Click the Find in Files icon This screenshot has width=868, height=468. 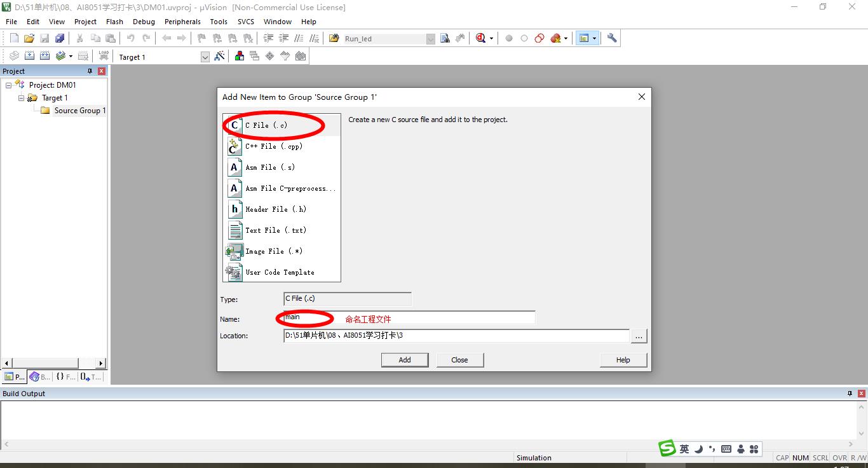pos(334,38)
